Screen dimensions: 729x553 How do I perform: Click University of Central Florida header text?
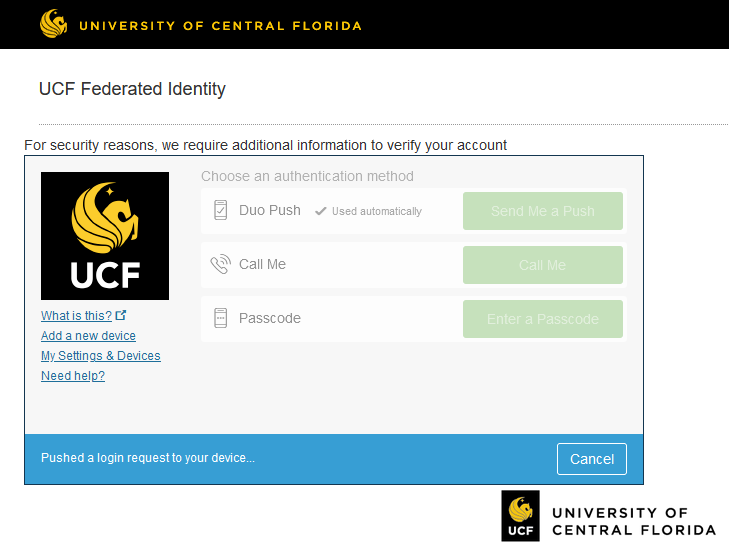(x=220, y=26)
